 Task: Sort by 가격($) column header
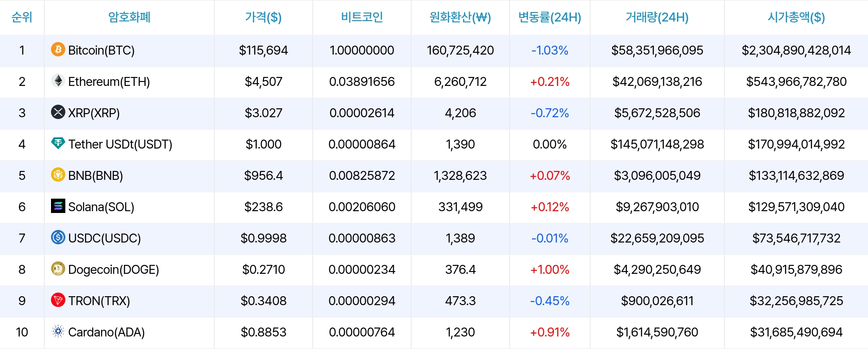(x=264, y=17)
